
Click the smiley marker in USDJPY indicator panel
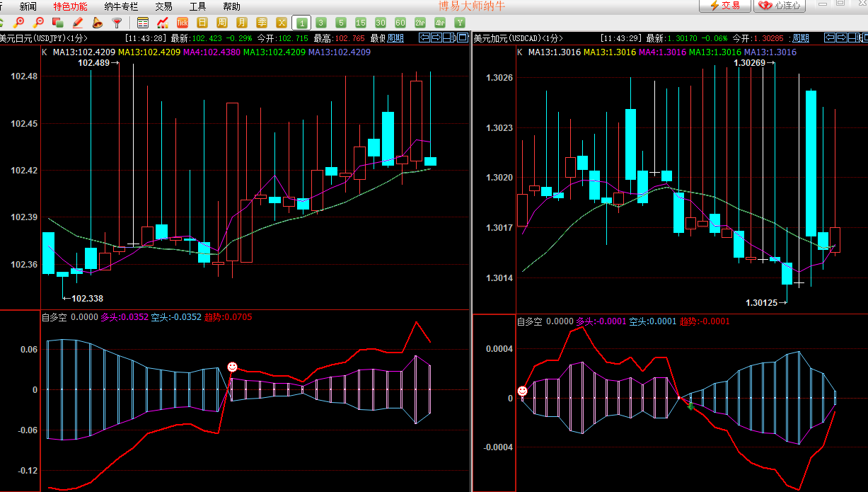[232, 367]
